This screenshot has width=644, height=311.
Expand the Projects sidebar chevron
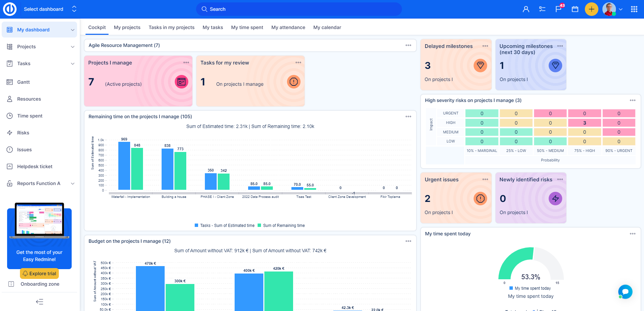point(73,47)
